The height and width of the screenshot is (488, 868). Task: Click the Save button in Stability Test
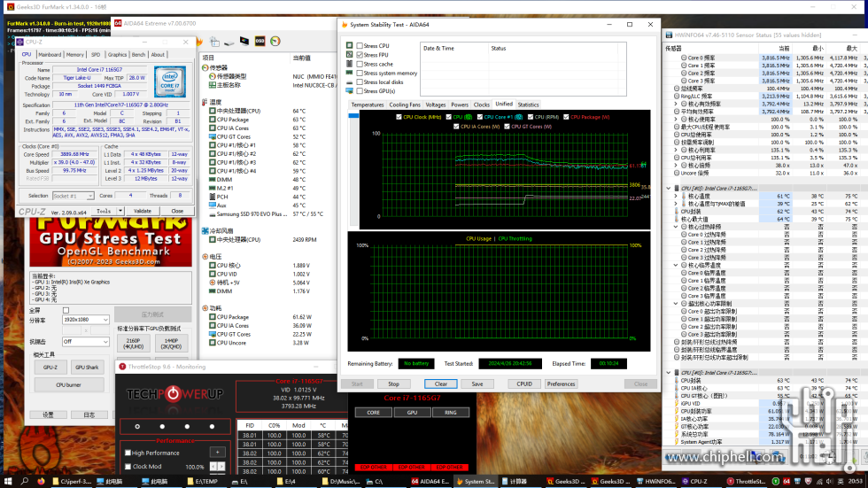(x=477, y=384)
